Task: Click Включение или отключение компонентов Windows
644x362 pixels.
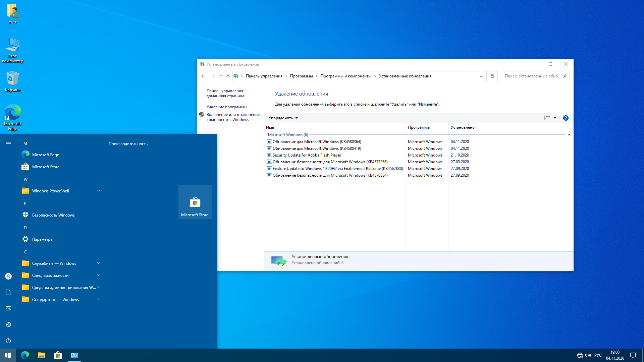Action: pos(233,117)
